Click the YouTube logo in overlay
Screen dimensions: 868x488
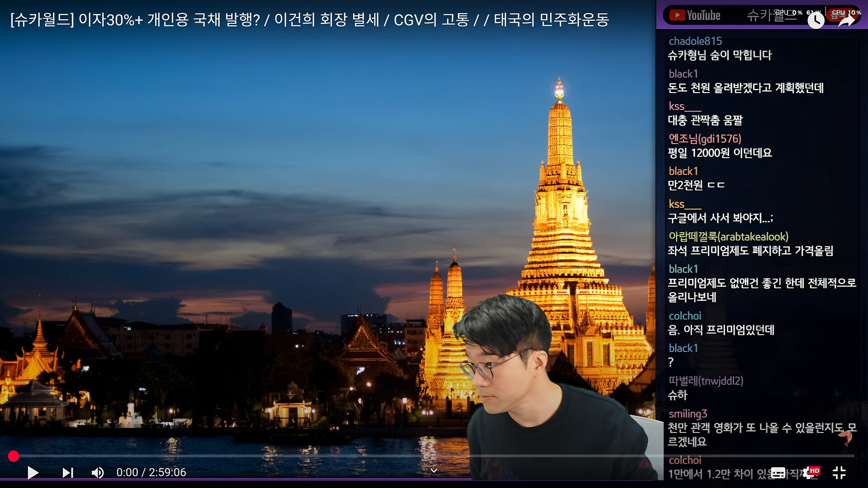[695, 15]
